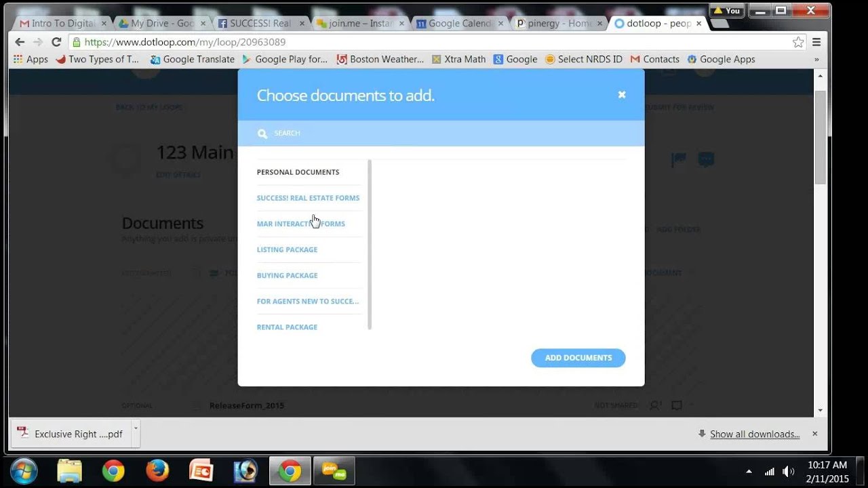Close the dotloop browser tab
Screen dimensions: 868x488
(698, 23)
